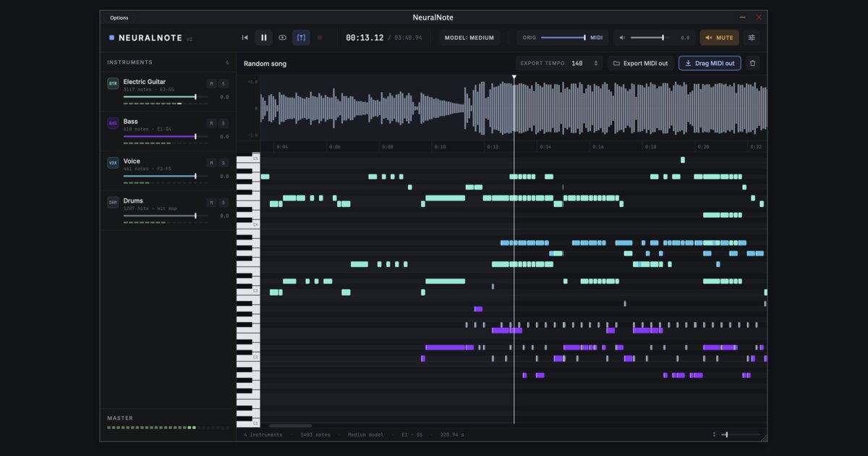The height and width of the screenshot is (456, 868).
Task: Adjust the Electric Guitar volume slider
Action: (x=166, y=96)
